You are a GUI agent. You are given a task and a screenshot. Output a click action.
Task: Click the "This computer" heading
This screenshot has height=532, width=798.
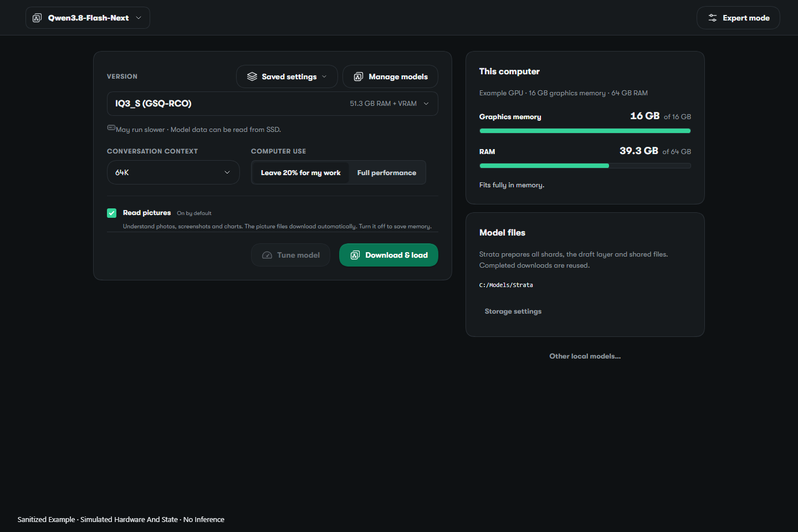tap(509, 71)
